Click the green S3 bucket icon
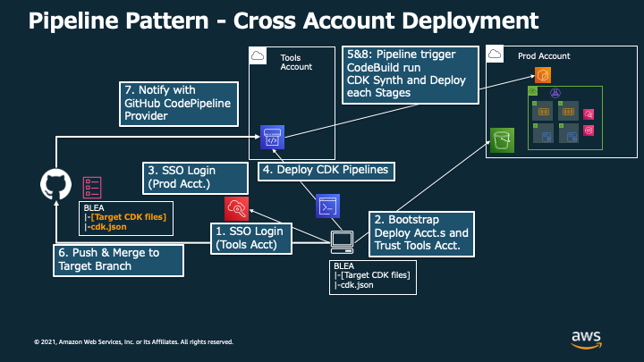644x362 pixels. click(x=502, y=140)
